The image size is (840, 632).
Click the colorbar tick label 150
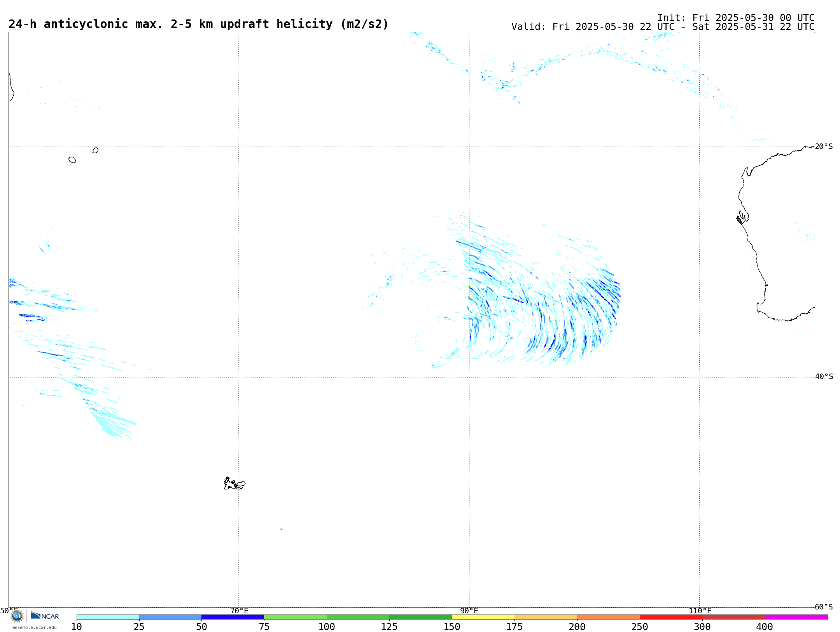(x=452, y=627)
